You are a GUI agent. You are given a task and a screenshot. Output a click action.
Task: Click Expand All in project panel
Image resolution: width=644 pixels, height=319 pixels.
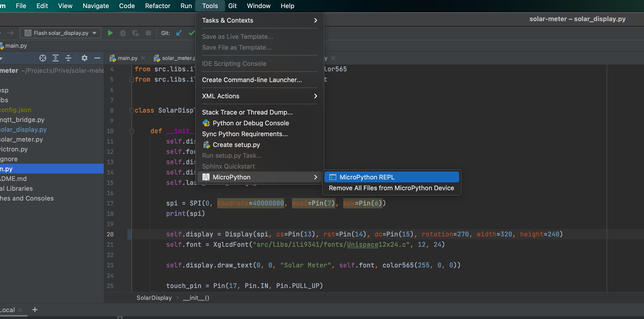pyautogui.click(x=56, y=58)
